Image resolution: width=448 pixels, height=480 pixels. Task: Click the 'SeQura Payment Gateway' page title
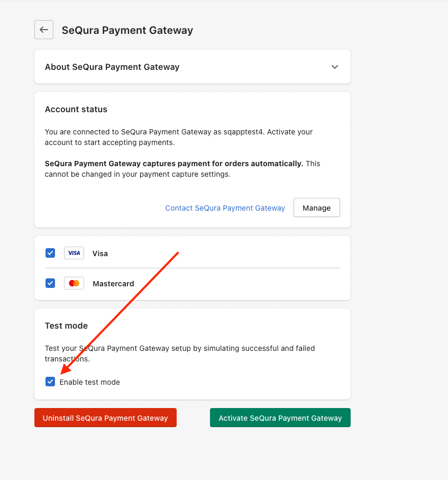(x=127, y=30)
